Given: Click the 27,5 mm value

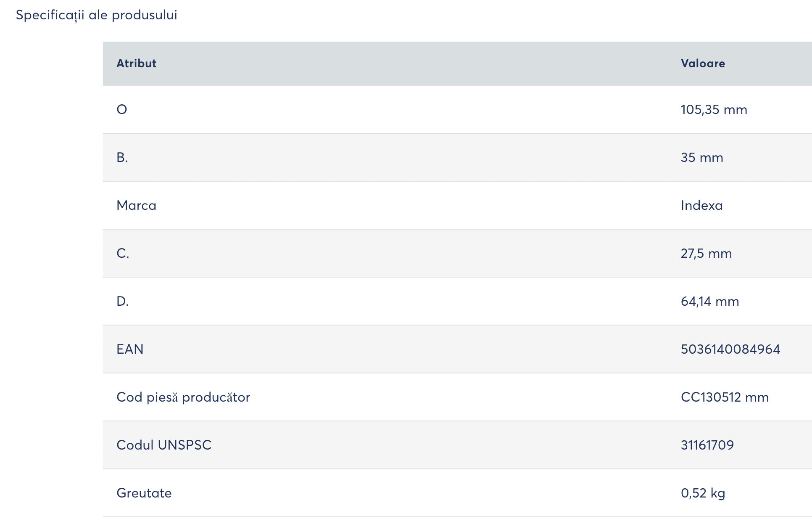Looking at the screenshot, I should (x=706, y=254).
